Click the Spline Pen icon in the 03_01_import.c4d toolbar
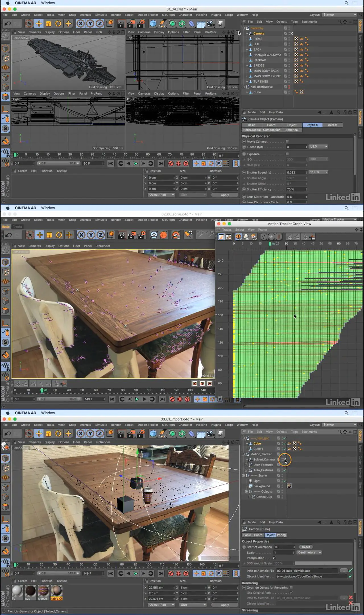Screen dimensions: 364x615 [x=163, y=433]
